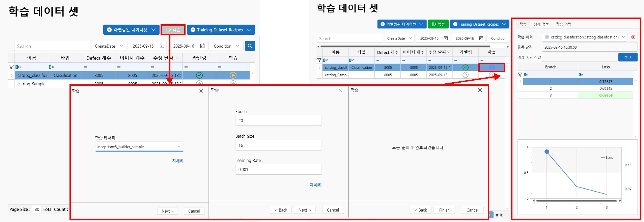The width and height of the screenshot is (644, 222).
Task: Click the green labeling checkmark in left table
Action: point(199,75)
